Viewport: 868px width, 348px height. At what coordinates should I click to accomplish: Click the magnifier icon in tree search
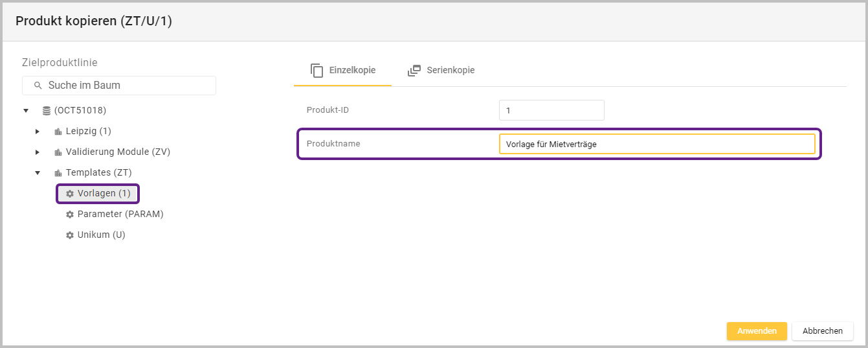38,86
